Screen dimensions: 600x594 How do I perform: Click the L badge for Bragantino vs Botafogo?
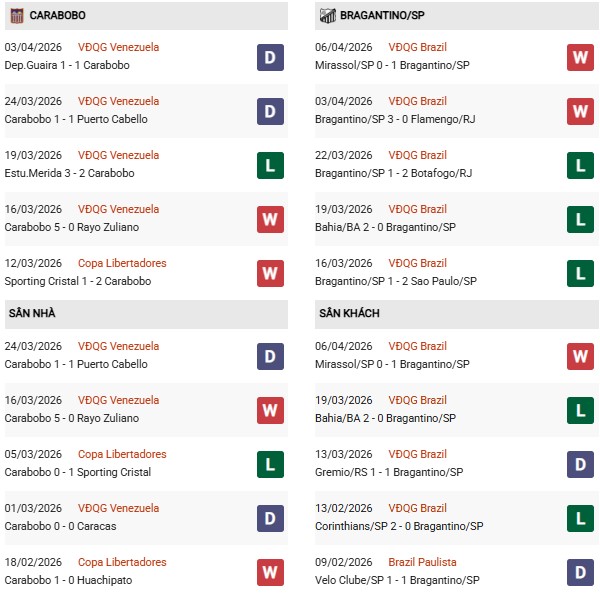(x=580, y=165)
